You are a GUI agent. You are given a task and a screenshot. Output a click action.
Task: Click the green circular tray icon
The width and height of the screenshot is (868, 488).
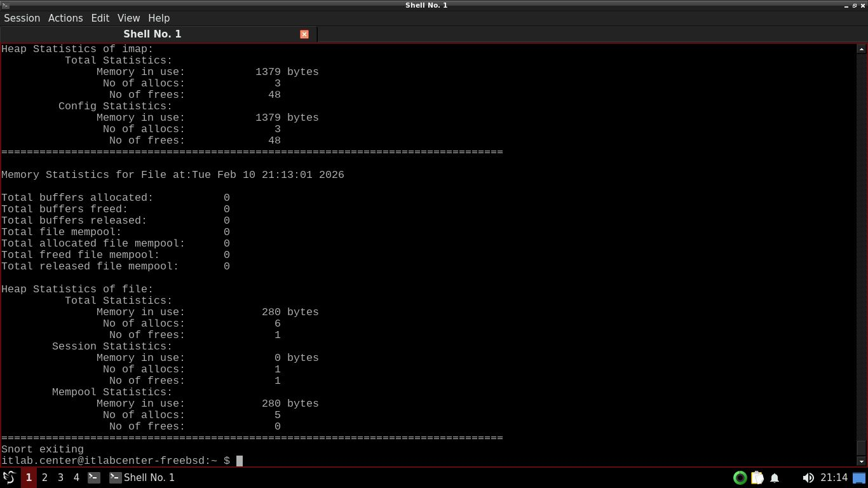tap(740, 478)
